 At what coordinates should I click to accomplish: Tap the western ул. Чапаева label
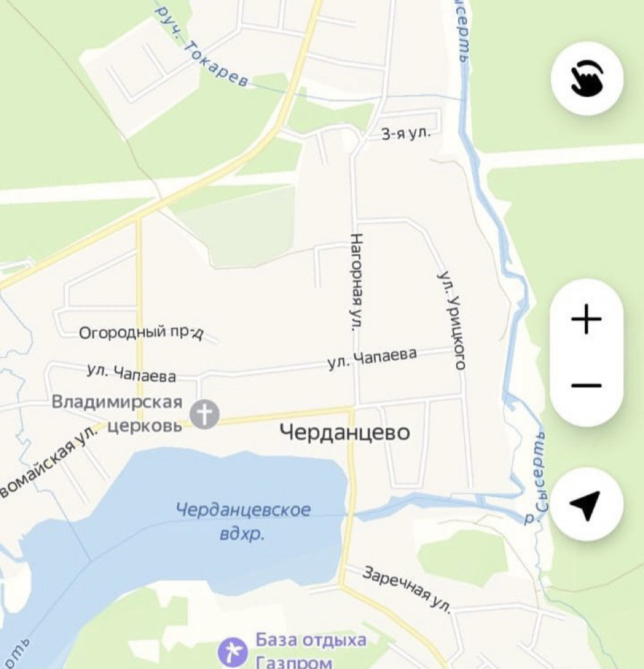click(131, 373)
